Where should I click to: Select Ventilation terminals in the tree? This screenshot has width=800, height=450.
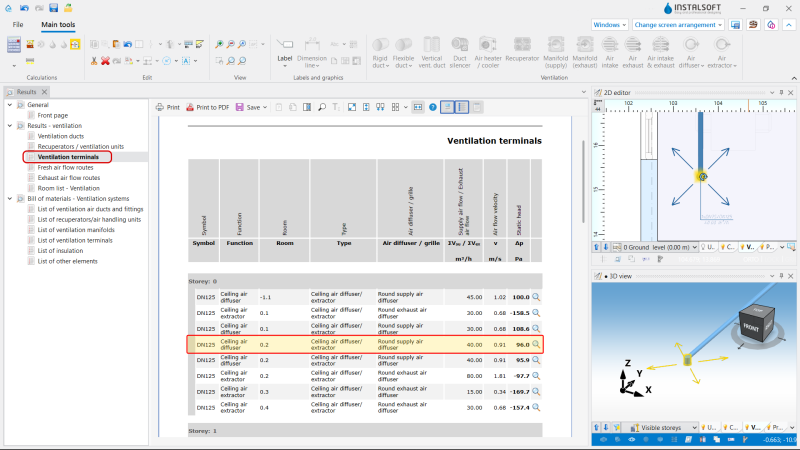(68, 157)
